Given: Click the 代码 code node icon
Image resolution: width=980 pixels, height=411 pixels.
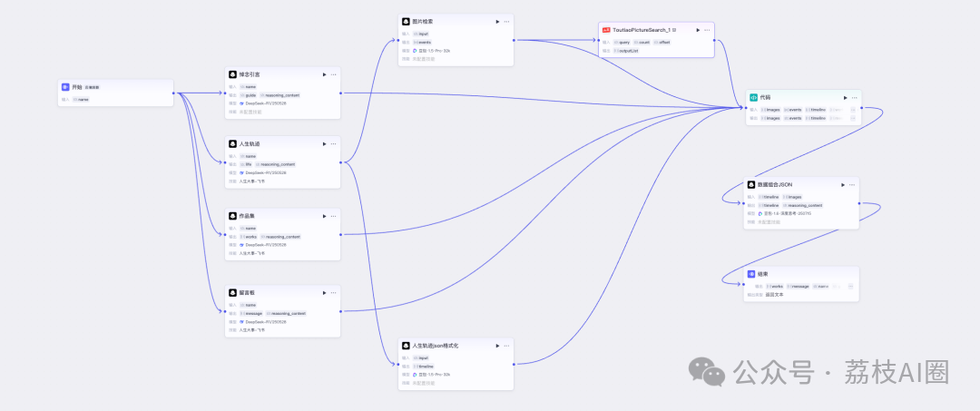Looking at the screenshot, I should tap(754, 97).
